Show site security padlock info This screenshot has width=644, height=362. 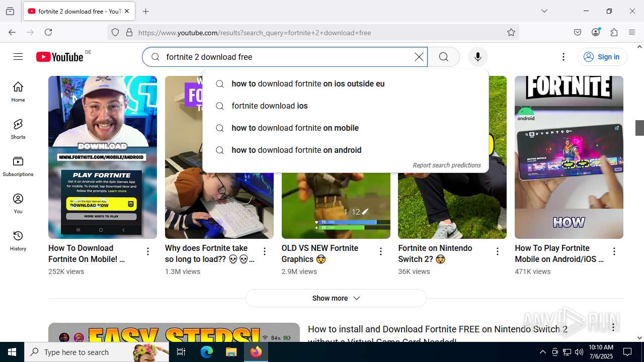click(x=129, y=32)
